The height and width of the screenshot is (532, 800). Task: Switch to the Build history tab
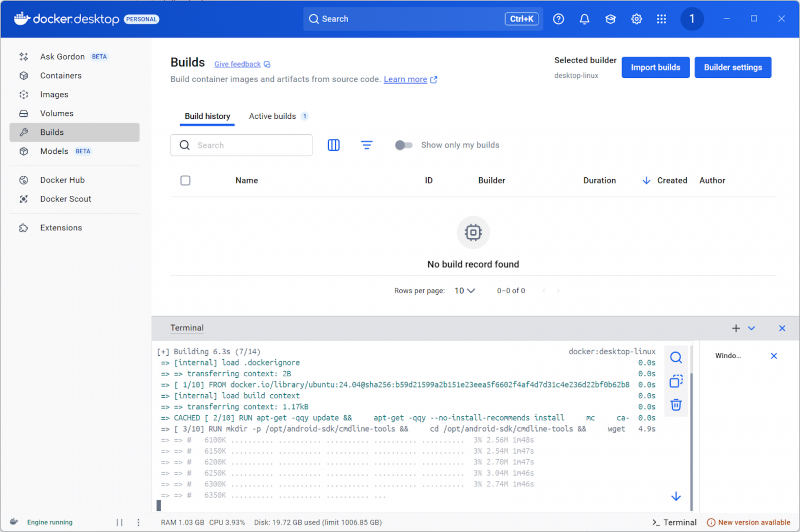tap(207, 116)
